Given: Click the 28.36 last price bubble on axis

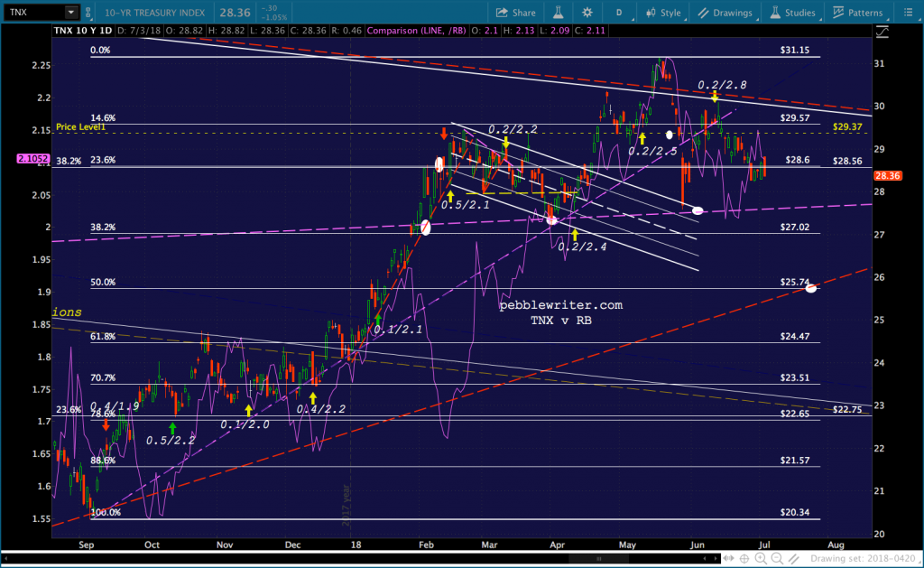Looking at the screenshot, I should [887, 176].
